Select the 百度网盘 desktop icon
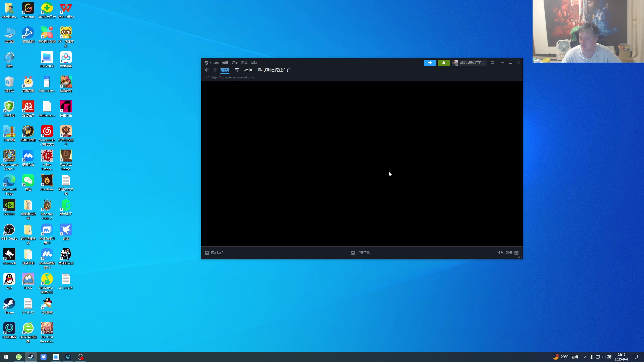This screenshot has height=362, width=644. [x=66, y=60]
